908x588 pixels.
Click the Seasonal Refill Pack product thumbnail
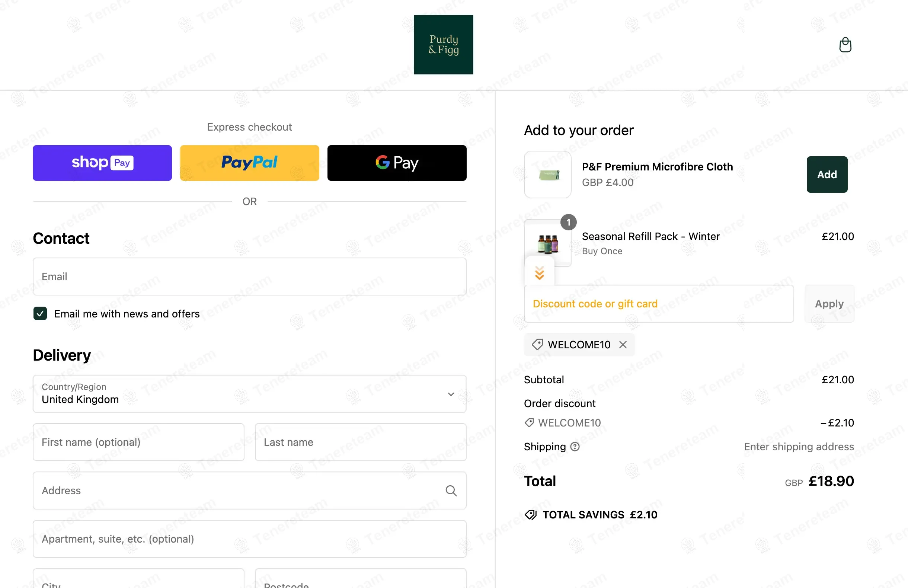point(548,243)
